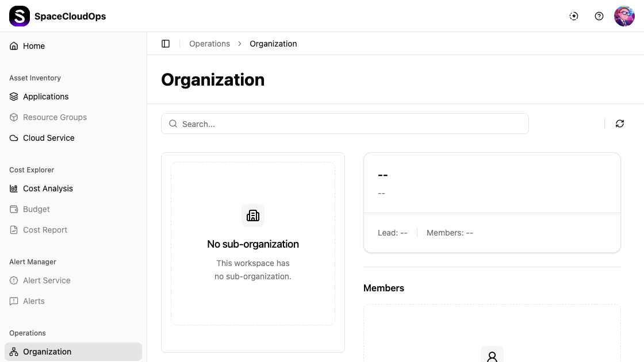Click the building icon in sub-organization panel
The height and width of the screenshot is (362, 644).
point(253,215)
